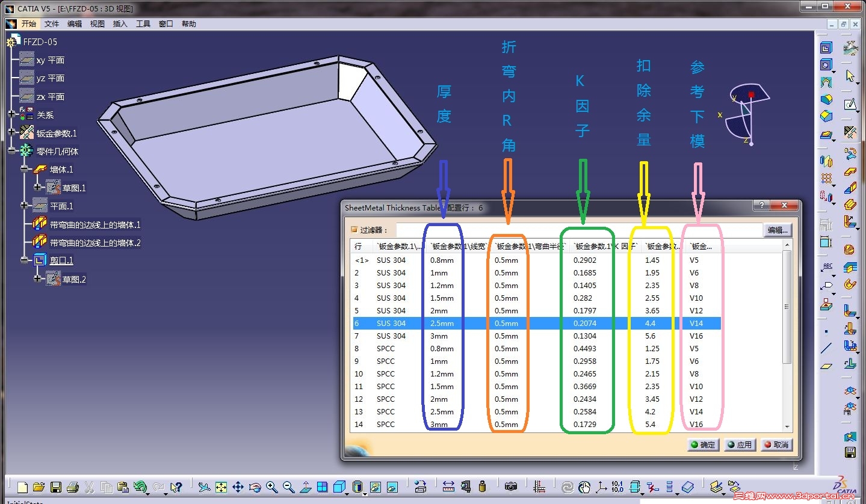Click the Point tool icon in right toolbar
This screenshot has height=504, width=866.
(x=827, y=331)
